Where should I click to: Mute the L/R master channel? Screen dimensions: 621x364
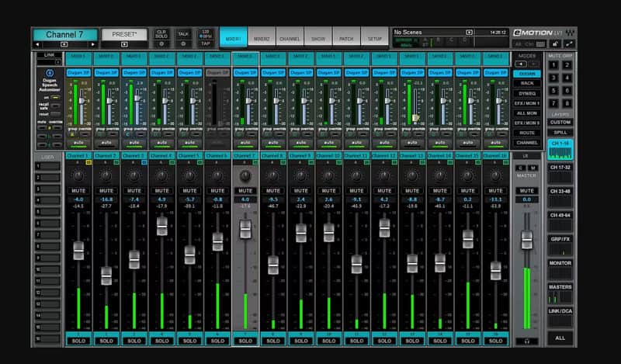(x=527, y=190)
